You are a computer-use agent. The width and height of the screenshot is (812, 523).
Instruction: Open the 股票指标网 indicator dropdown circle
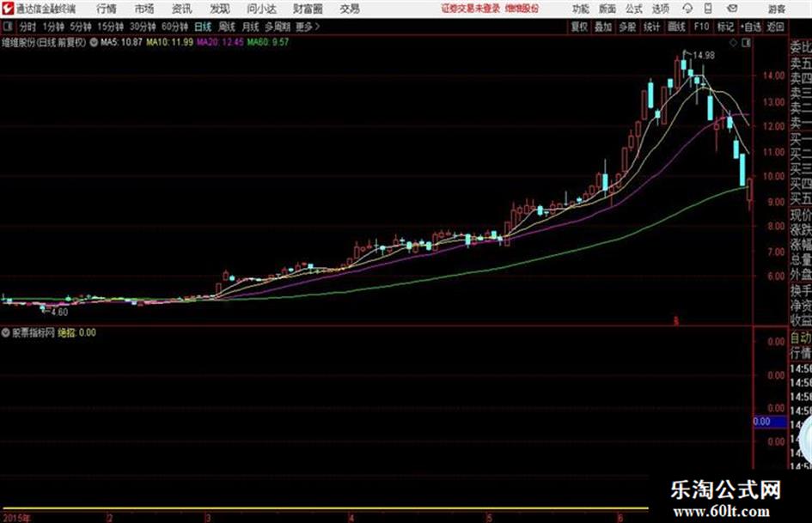click(x=6, y=332)
